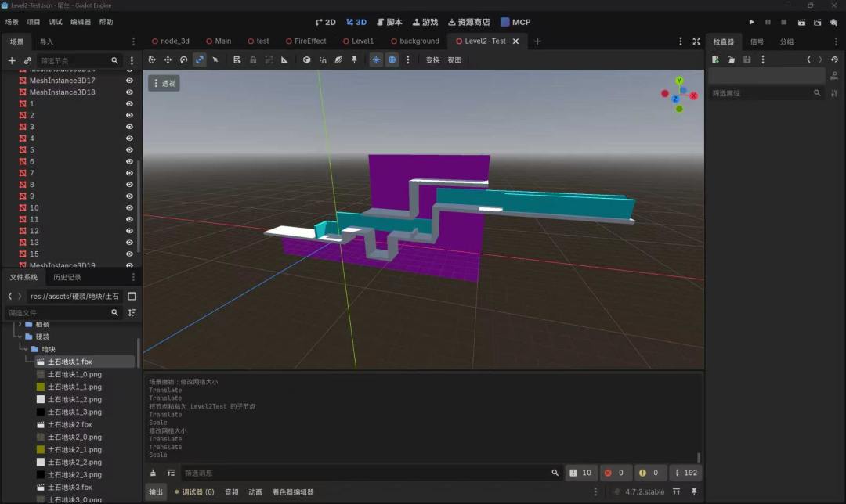The image size is (846, 504).
Task: Toggle visibility of node 15
Action: click(129, 254)
